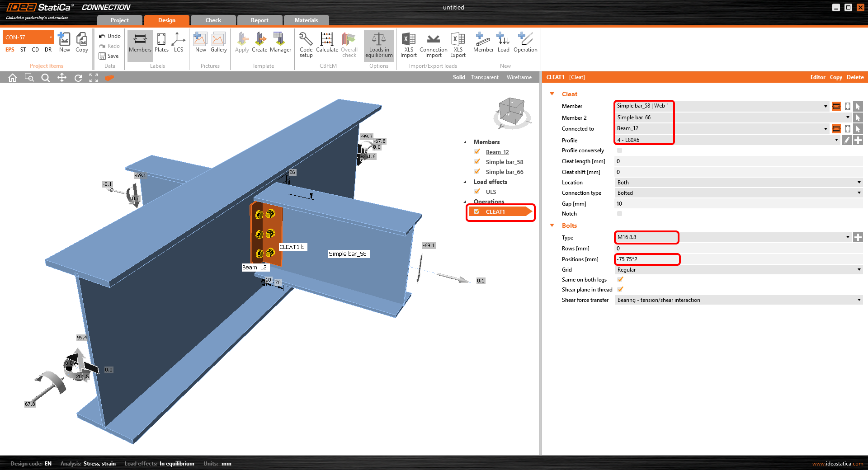Switch to the Check tab
The image size is (868, 470).
pyautogui.click(x=213, y=20)
